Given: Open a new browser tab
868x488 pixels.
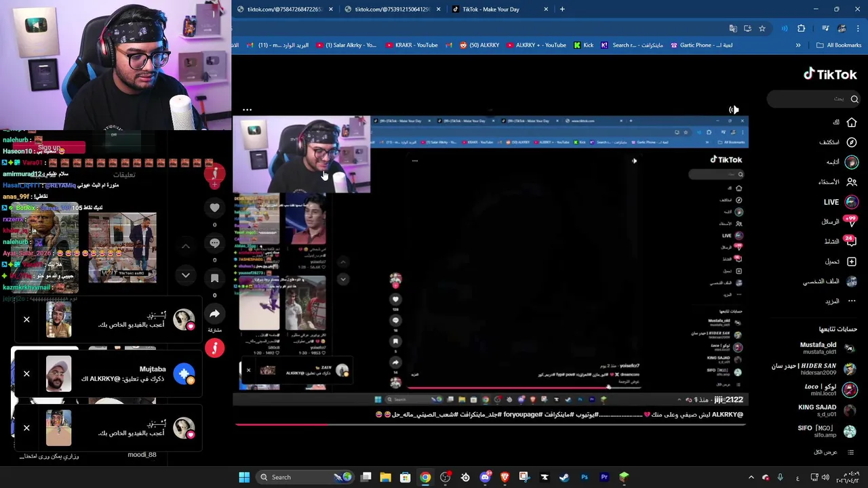Looking at the screenshot, I should (562, 9).
